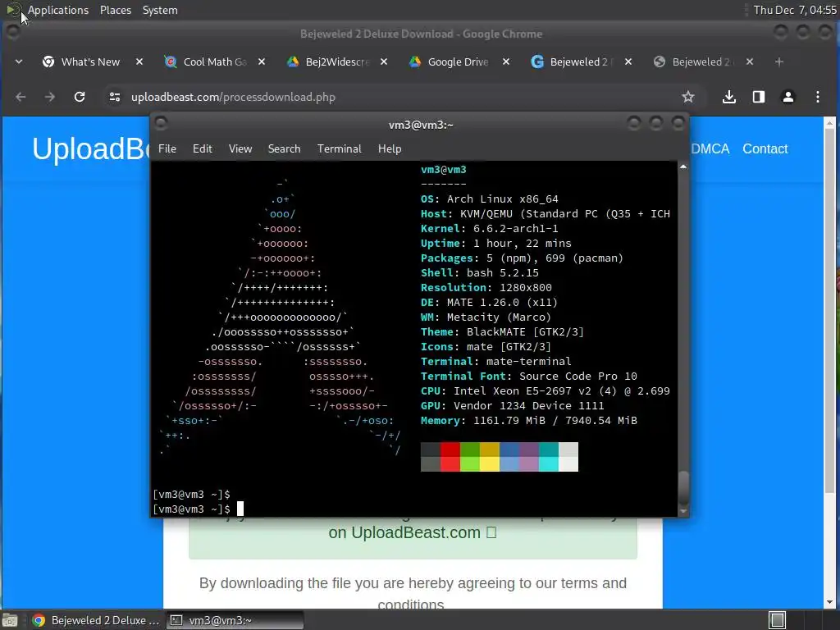Switch to the Google Drive tab

click(449, 62)
